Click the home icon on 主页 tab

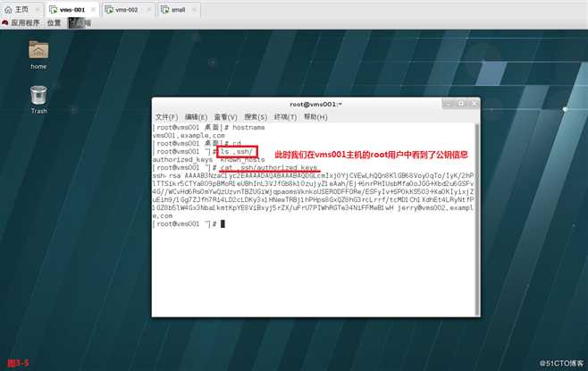(8, 10)
